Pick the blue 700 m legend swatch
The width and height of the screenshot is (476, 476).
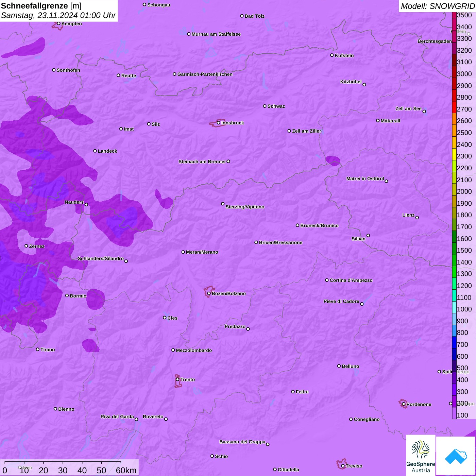pyautogui.click(x=454, y=343)
